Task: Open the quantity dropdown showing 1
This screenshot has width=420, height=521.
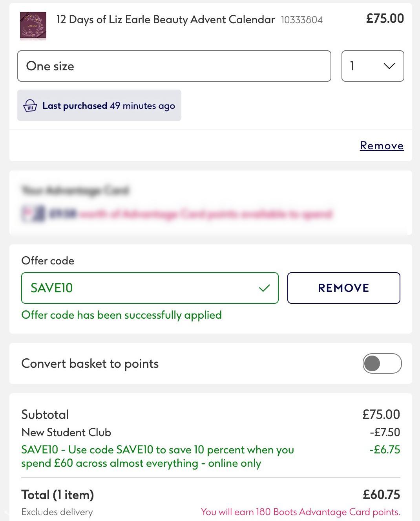Action: (373, 66)
